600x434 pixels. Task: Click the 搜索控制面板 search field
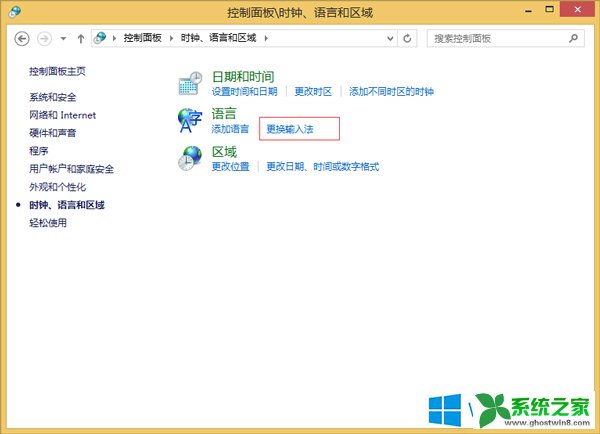tap(497, 38)
